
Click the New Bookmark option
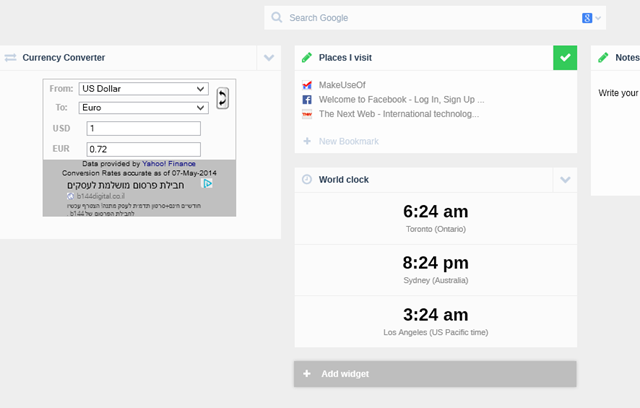(x=348, y=141)
